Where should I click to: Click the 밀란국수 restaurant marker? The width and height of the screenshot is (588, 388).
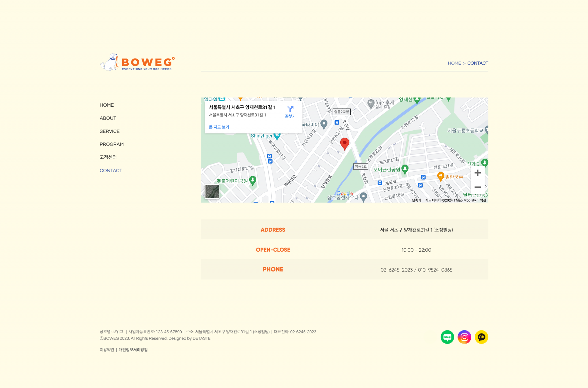point(441,176)
